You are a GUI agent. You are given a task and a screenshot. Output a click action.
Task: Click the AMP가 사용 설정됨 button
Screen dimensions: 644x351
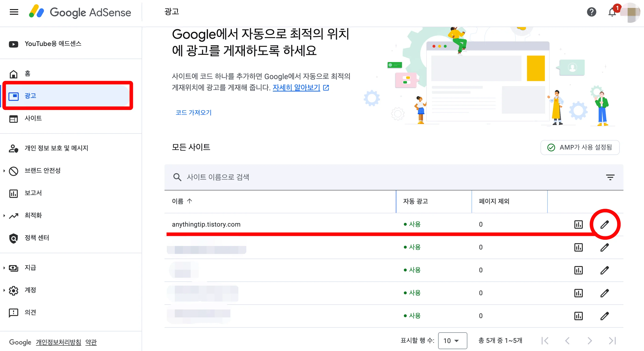(x=580, y=147)
